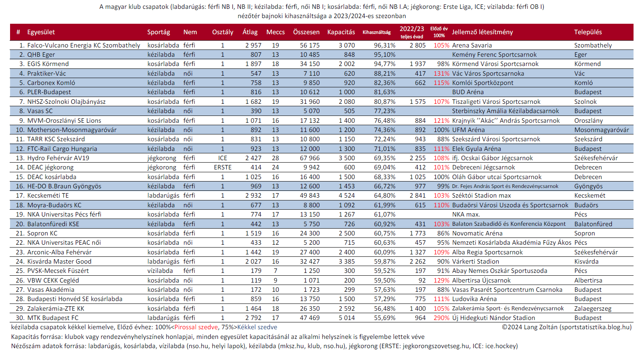
Task: Select Budapesti Honvéd SE kosárlabda cell
Action: tap(75, 299)
